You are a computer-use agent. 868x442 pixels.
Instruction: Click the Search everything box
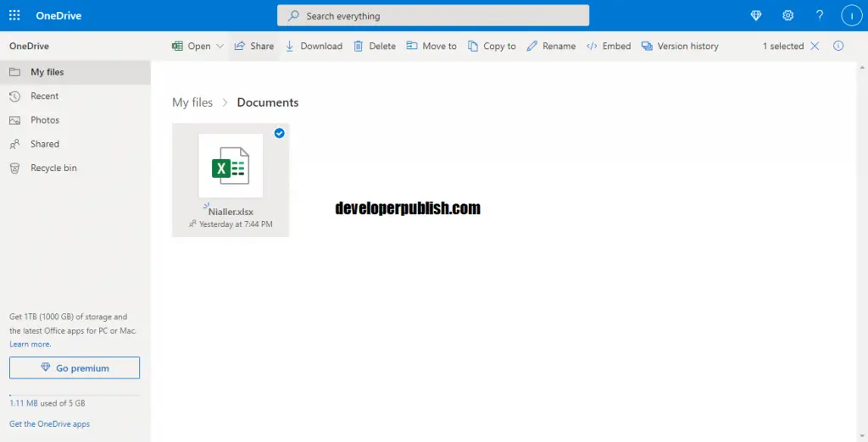click(x=433, y=15)
